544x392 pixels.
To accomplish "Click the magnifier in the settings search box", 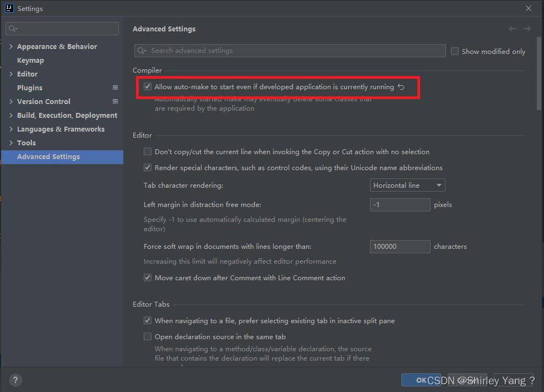I will pyautogui.click(x=11, y=28).
